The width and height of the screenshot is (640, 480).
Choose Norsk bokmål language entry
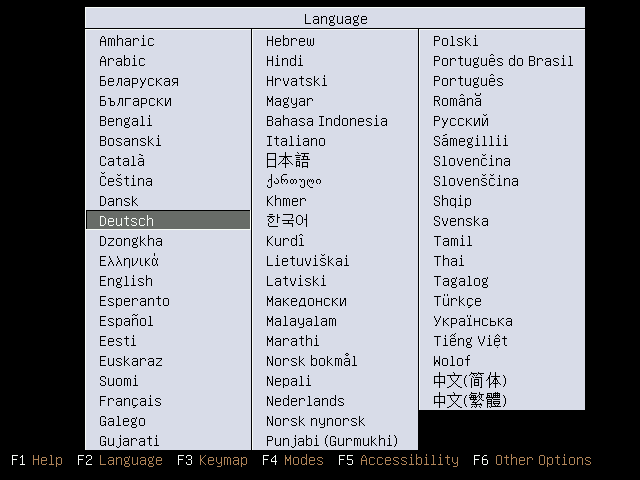pyautogui.click(x=311, y=361)
